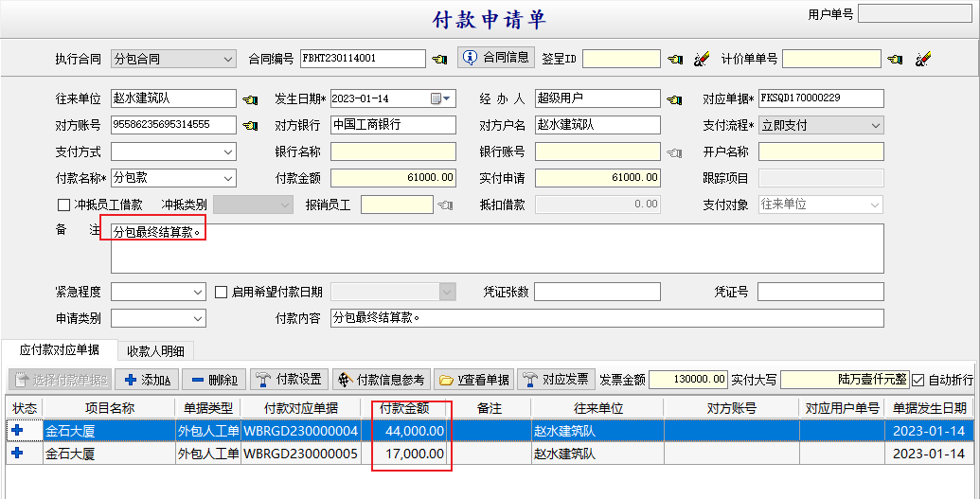Click the pencil icon beside 签呈ID
The image size is (980, 499).
(x=701, y=59)
